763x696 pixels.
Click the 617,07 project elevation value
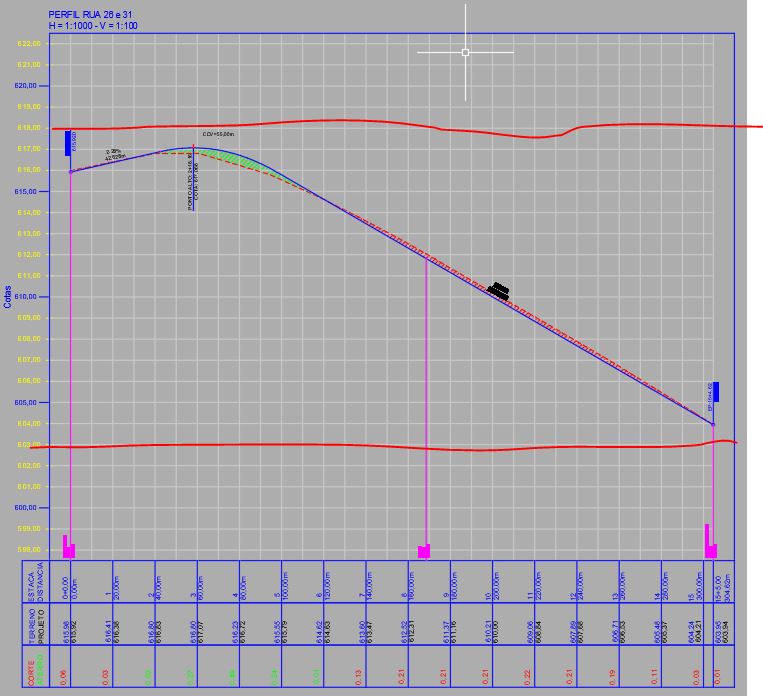[200, 632]
